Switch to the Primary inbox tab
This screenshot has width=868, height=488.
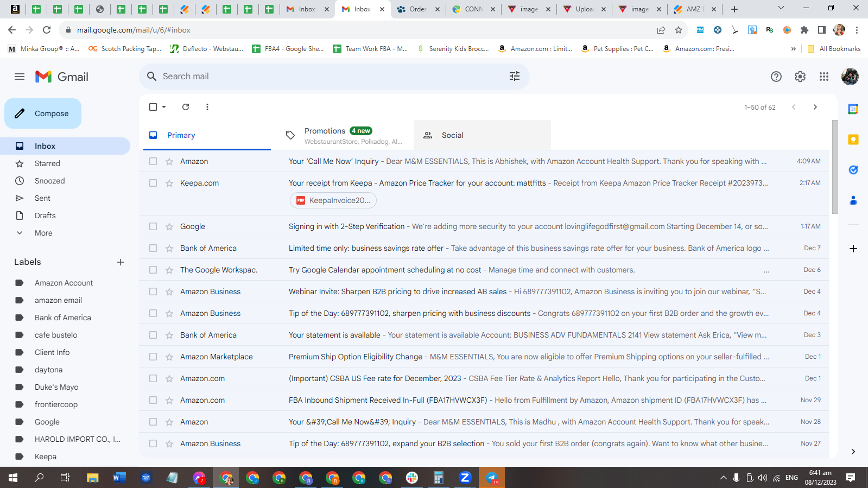coord(207,135)
